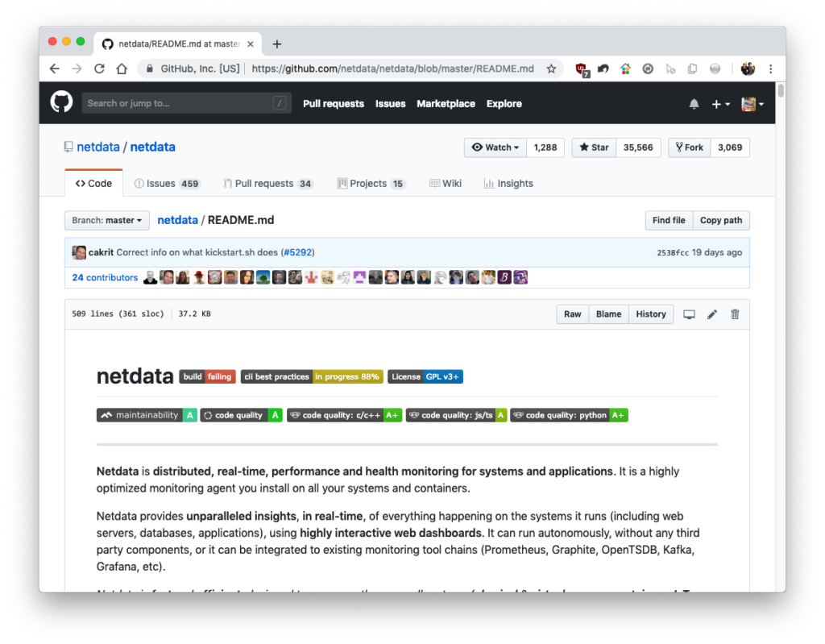Go to browser home page

(x=122, y=69)
